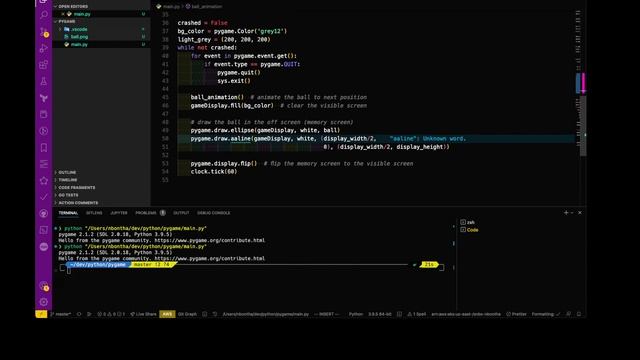Screen dimensions: 640x360
Task: Open the Manage gear settings icon
Action: pos(44,302)
